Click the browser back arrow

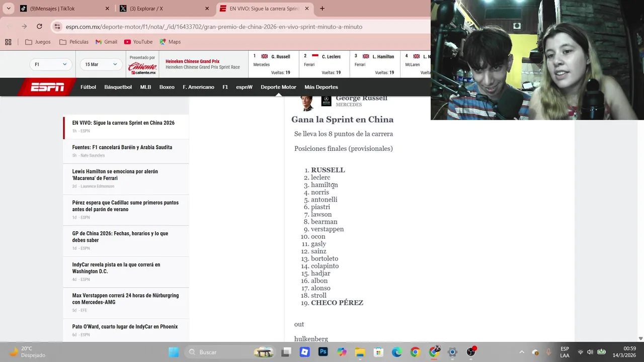click(x=10, y=26)
